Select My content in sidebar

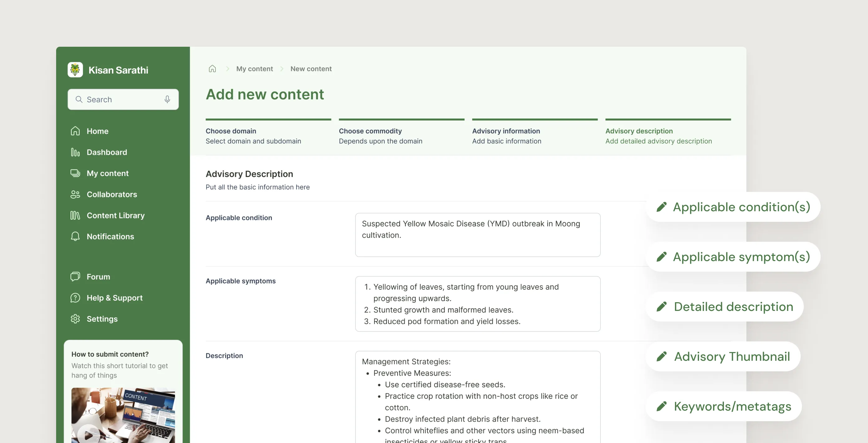[107, 173]
